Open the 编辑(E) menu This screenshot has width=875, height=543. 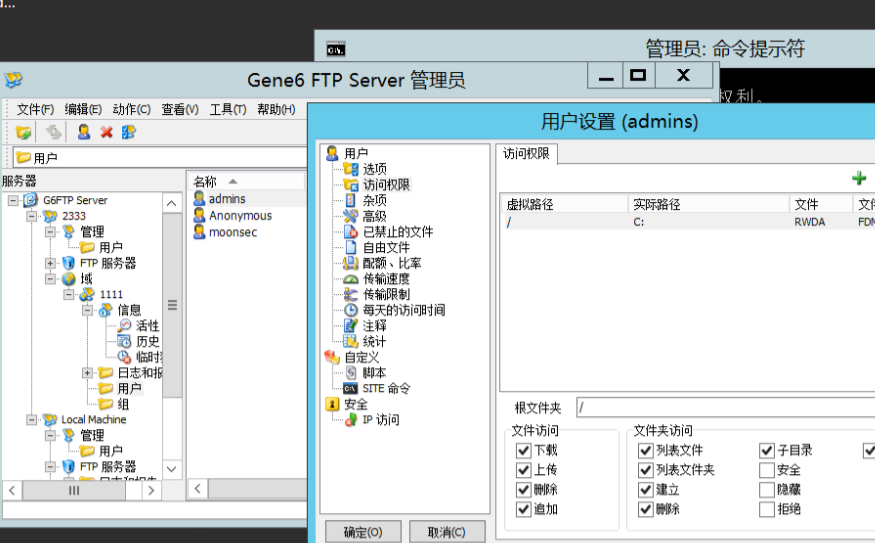coord(83,109)
